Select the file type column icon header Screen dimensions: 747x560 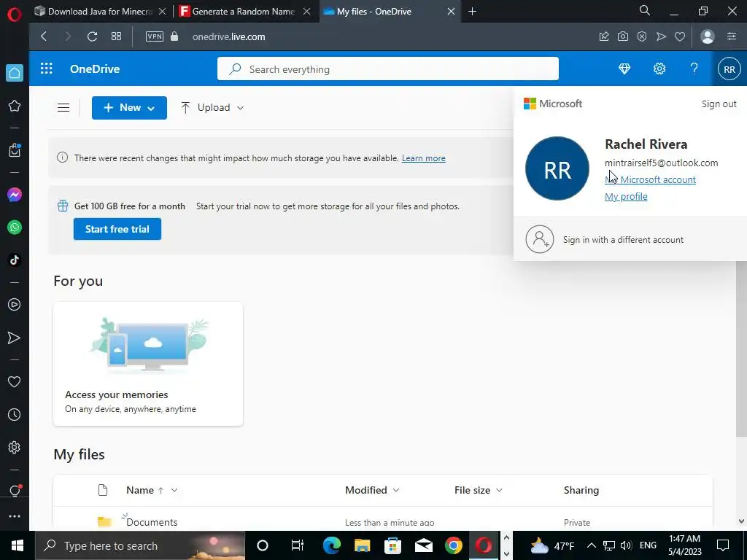pyautogui.click(x=102, y=490)
